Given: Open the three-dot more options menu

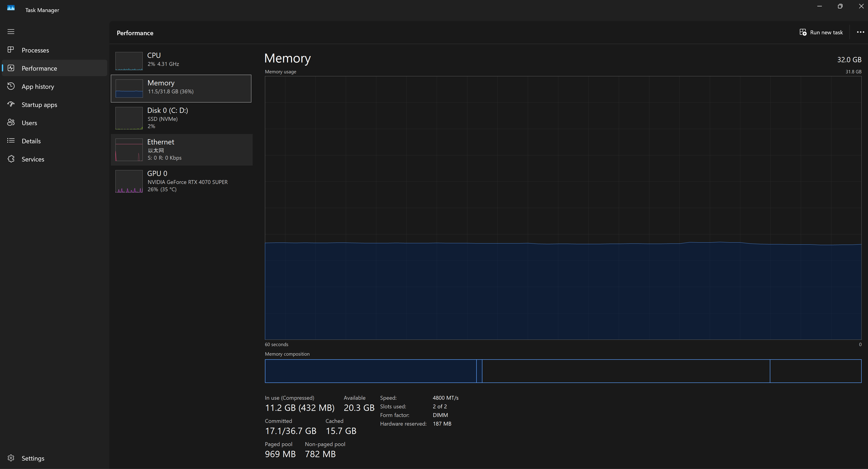Looking at the screenshot, I should (x=860, y=32).
